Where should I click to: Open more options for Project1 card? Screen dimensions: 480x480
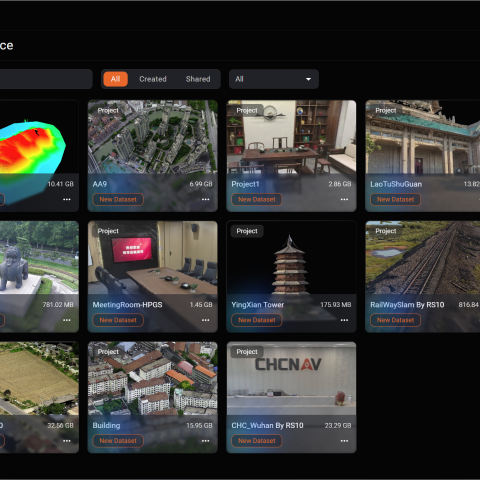click(344, 199)
